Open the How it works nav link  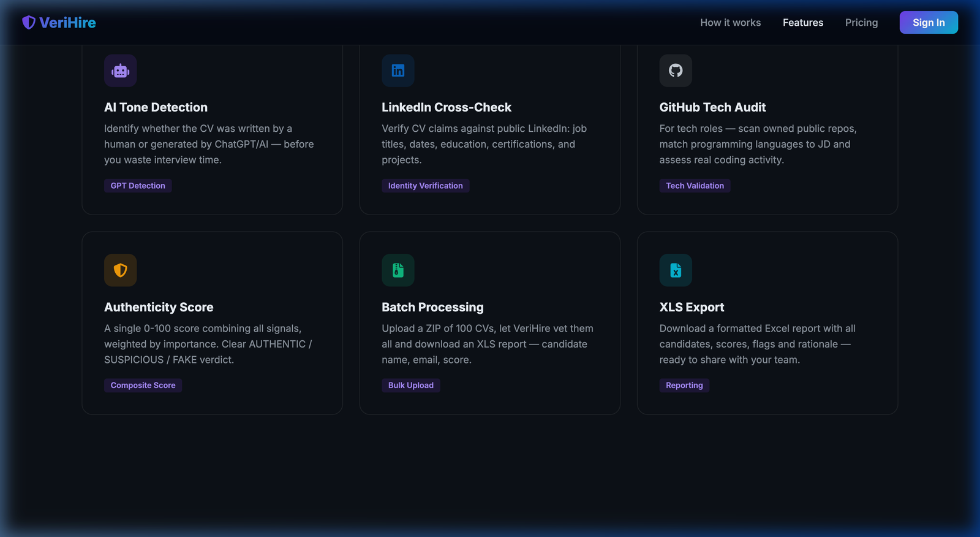pos(731,23)
